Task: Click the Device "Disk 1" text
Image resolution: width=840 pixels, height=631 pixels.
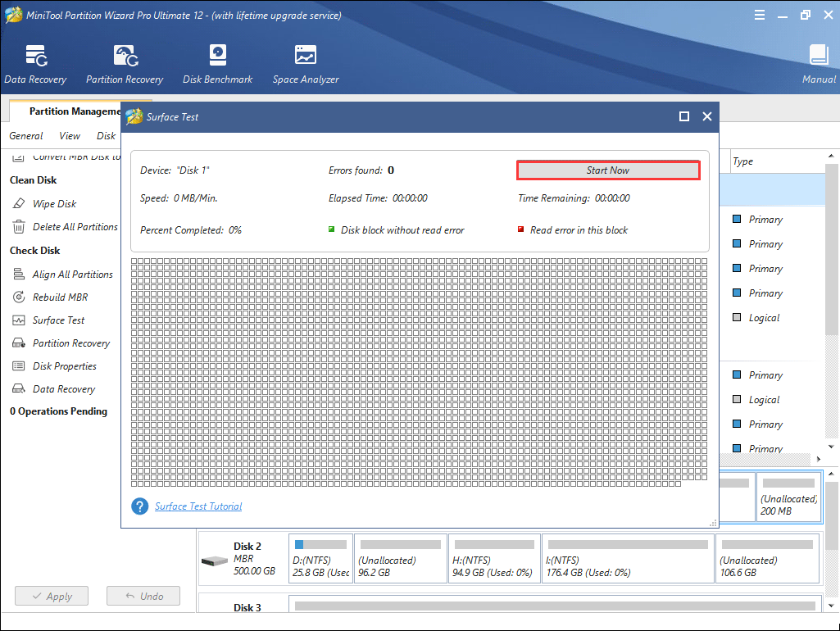Action: [175, 170]
